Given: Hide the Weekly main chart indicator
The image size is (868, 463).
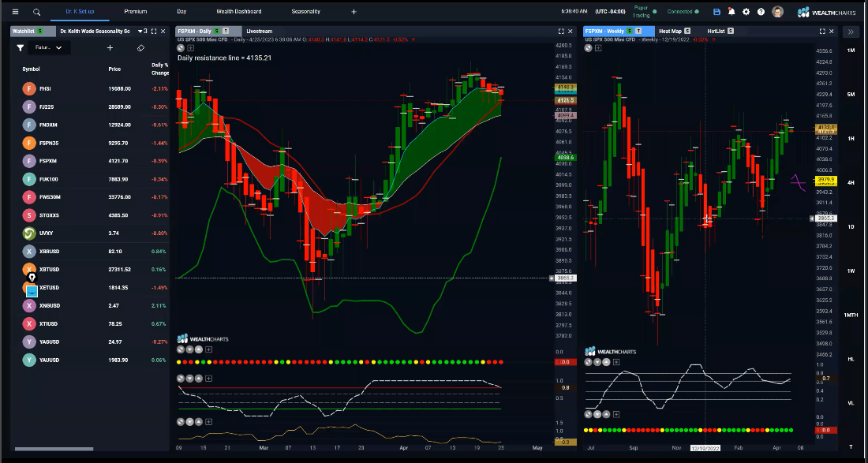Looking at the screenshot, I should [x=589, y=48].
